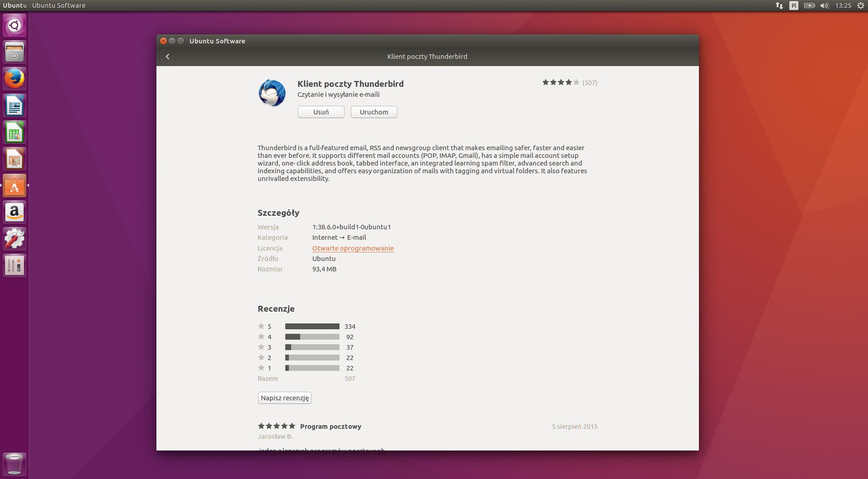Minimize the Ubuntu Software window

(172, 41)
